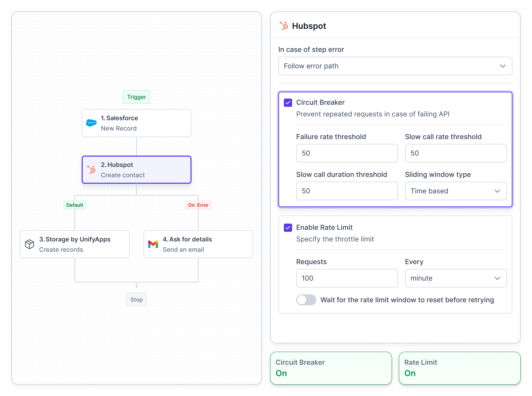Select step 4 Ask for details

tap(198, 244)
